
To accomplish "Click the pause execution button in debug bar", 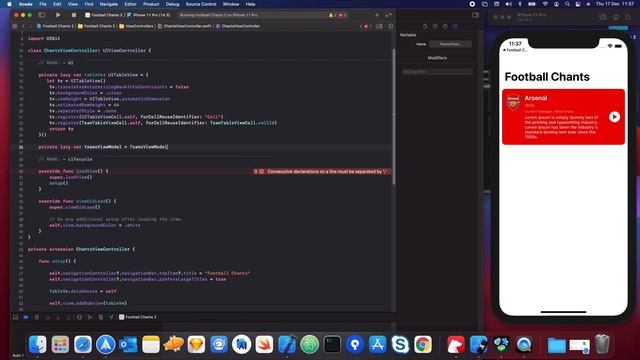I will pos(37,317).
